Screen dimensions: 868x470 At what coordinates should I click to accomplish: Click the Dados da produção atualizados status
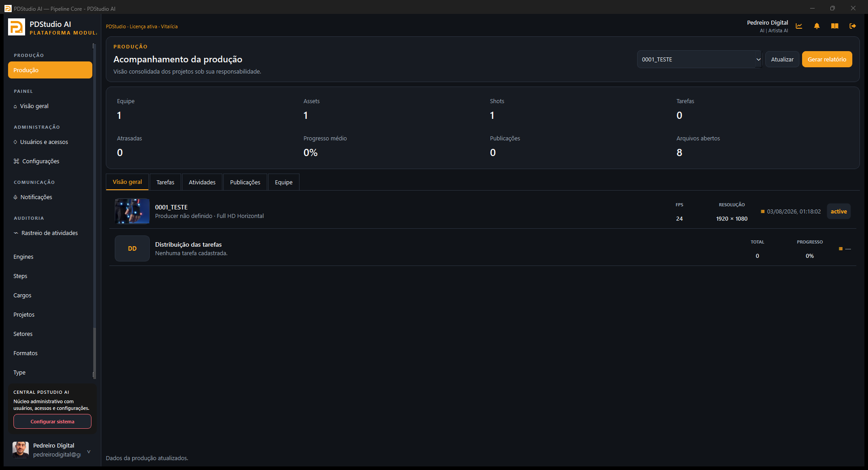pyautogui.click(x=147, y=458)
